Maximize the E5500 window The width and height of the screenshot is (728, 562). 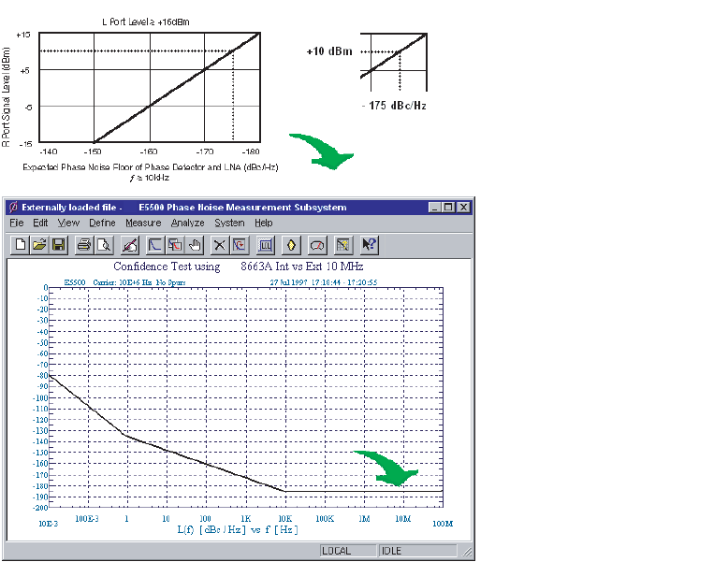pos(448,207)
